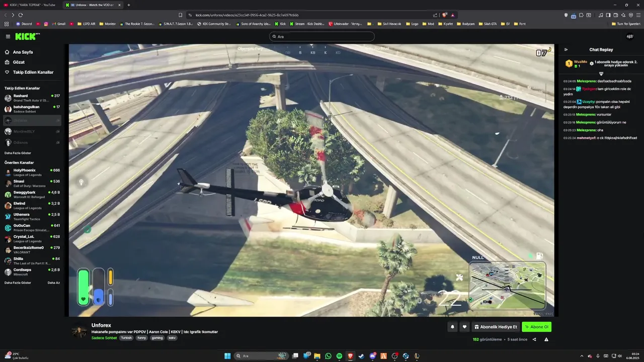Open the Cordiseps recommended channel
The image size is (644, 362).
(32, 271)
